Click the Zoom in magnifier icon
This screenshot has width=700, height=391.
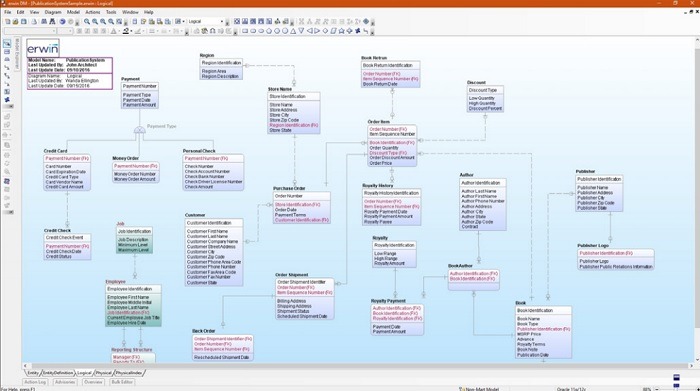click(x=95, y=21)
